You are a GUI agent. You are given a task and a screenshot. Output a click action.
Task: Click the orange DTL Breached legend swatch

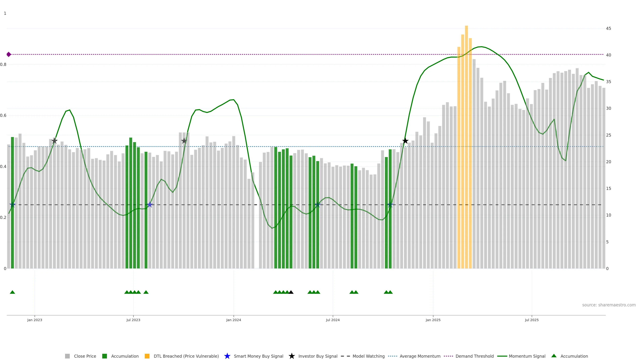point(147,356)
